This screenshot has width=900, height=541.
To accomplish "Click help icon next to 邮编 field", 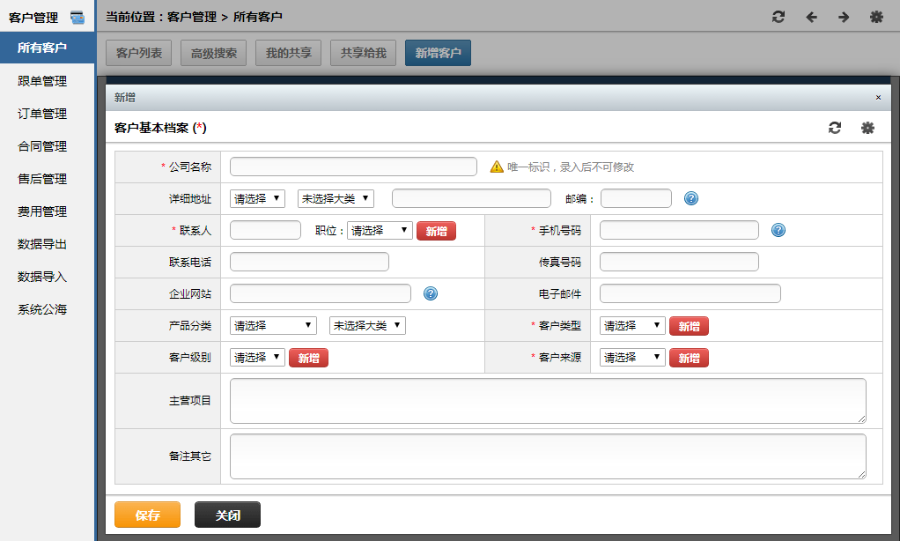I will 691,198.
